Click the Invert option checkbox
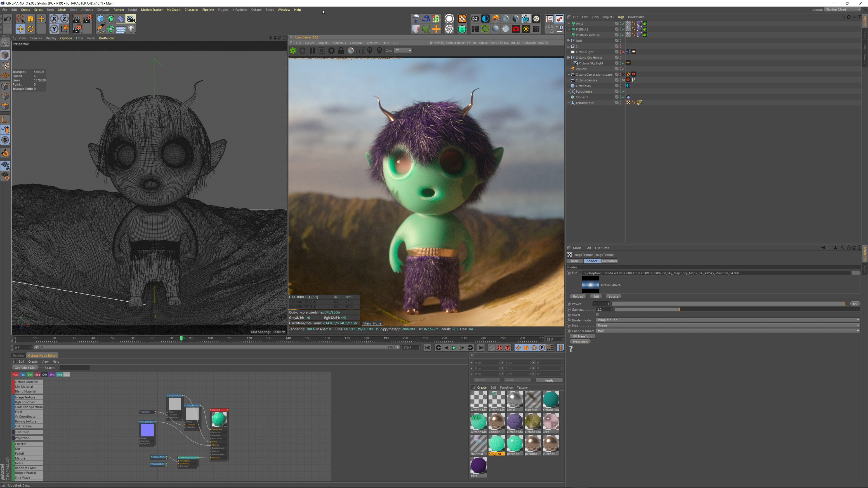The height and width of the screenshot is (488, 868). click(x=597, y=315)
